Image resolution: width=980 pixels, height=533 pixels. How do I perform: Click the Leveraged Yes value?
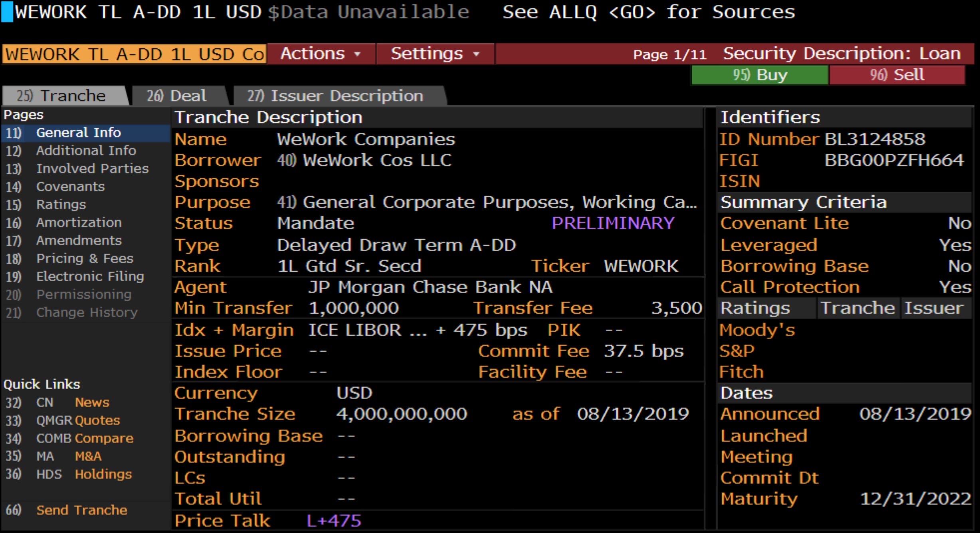(955, 245)
